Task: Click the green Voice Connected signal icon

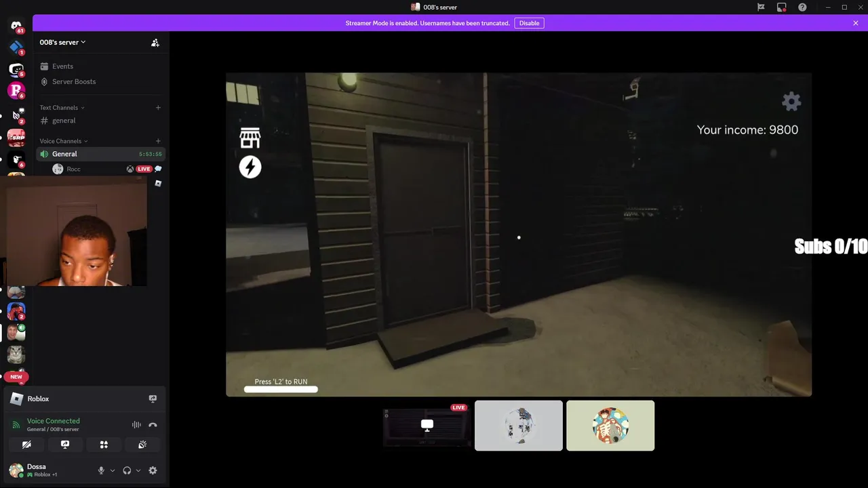Action: (16, 425)
